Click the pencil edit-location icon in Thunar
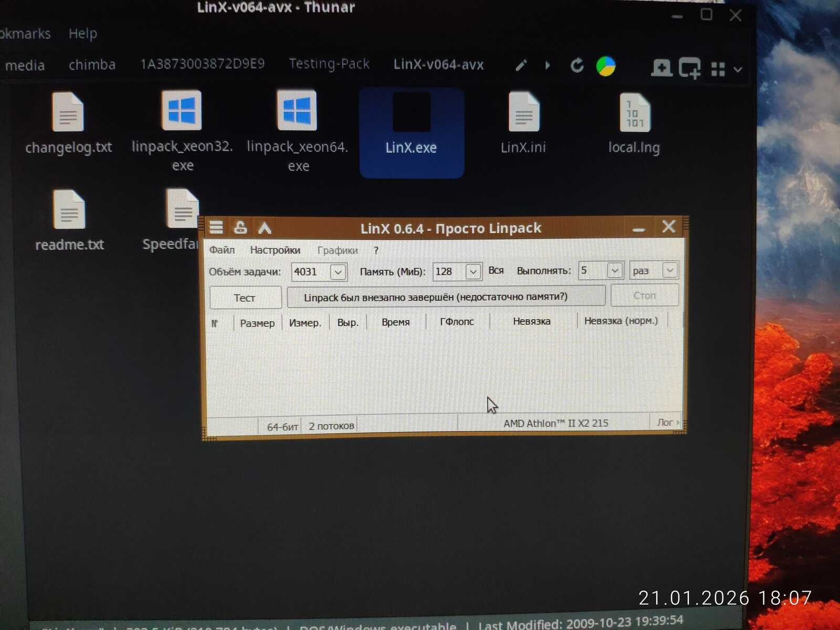This screenshot has width=840, height=630. click(521, 66)
